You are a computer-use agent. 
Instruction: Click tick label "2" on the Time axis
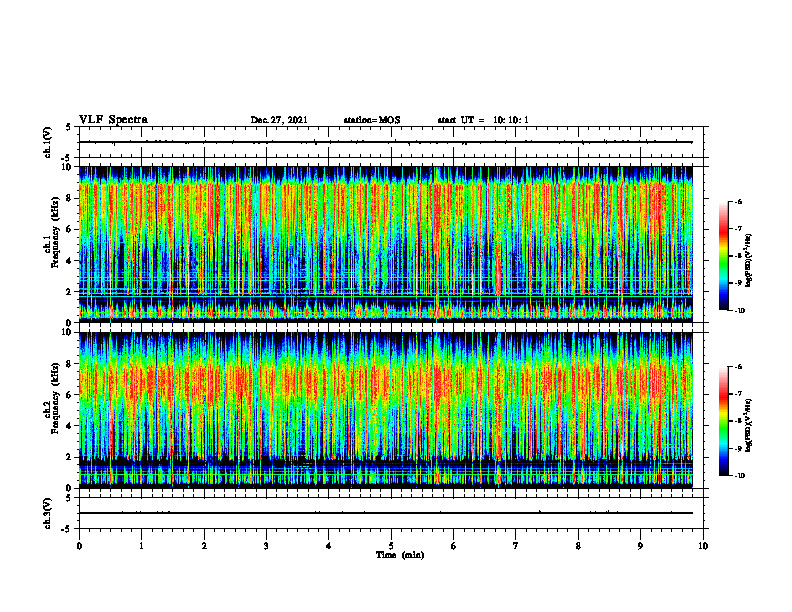(x=204, y=546)
